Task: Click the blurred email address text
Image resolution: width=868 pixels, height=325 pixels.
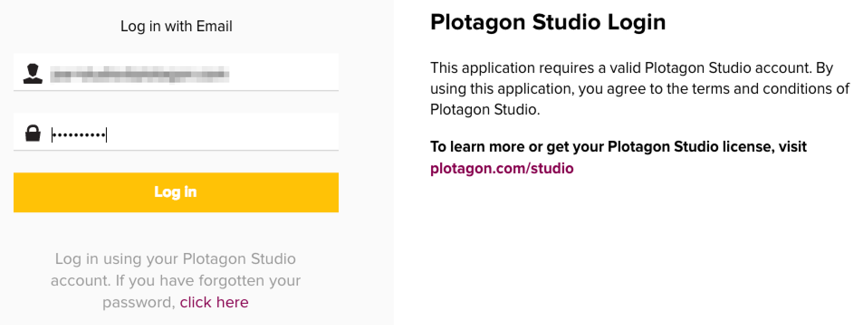Action: tap(139, 74)
